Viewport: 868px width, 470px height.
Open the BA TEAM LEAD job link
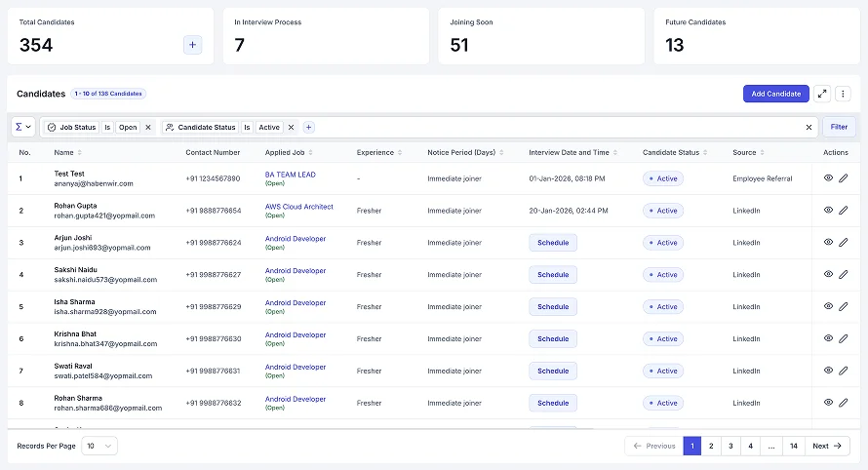point(291,175)
